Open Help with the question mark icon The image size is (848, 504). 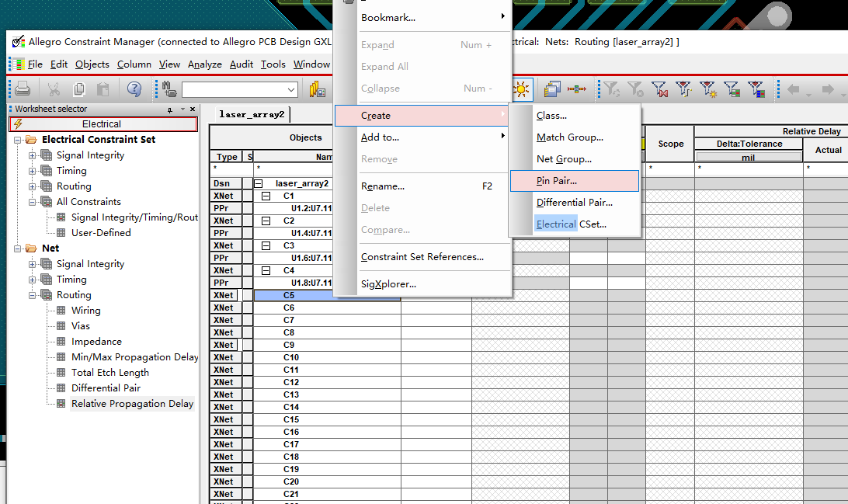[x=134, y=89]
